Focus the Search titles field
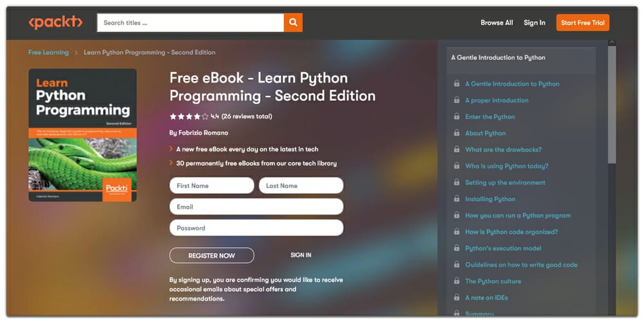Screen dimensions: 644x322 pos(190,23)
